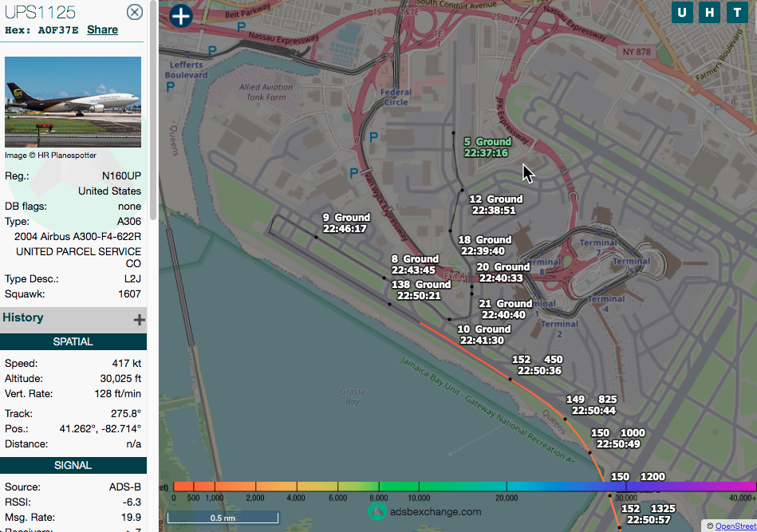This screenshot has width=757, height=532.
Task: Select the registration value N160UP
Action: coord(122,176)
